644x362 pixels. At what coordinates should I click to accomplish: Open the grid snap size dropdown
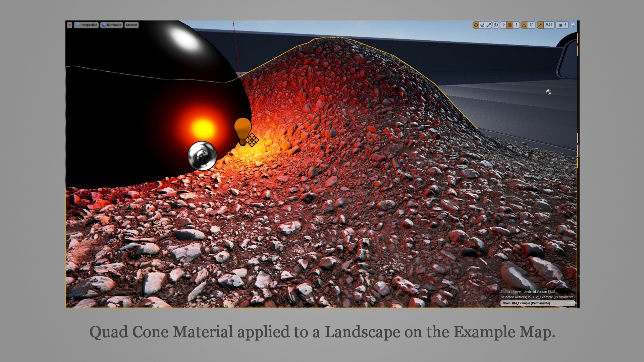point(517,25)
